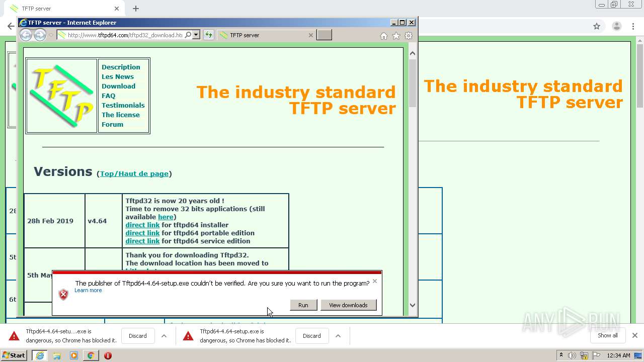The image size is (644, 362).
Task: Click direct link for tftpd64 portable edition
Action: tap(142, 233)
